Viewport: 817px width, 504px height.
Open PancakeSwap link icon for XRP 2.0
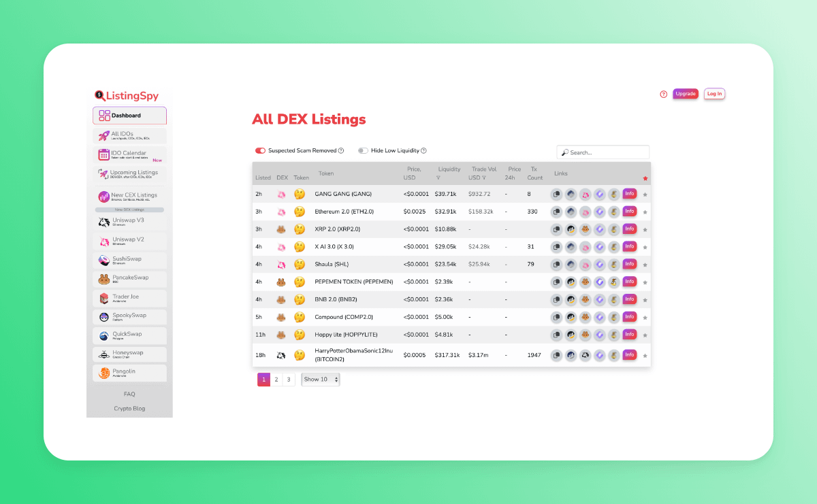585,229
